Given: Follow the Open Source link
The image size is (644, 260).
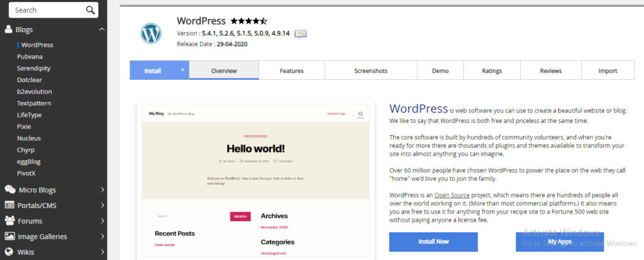Looking at the screenshot, I should click(452, 195).
